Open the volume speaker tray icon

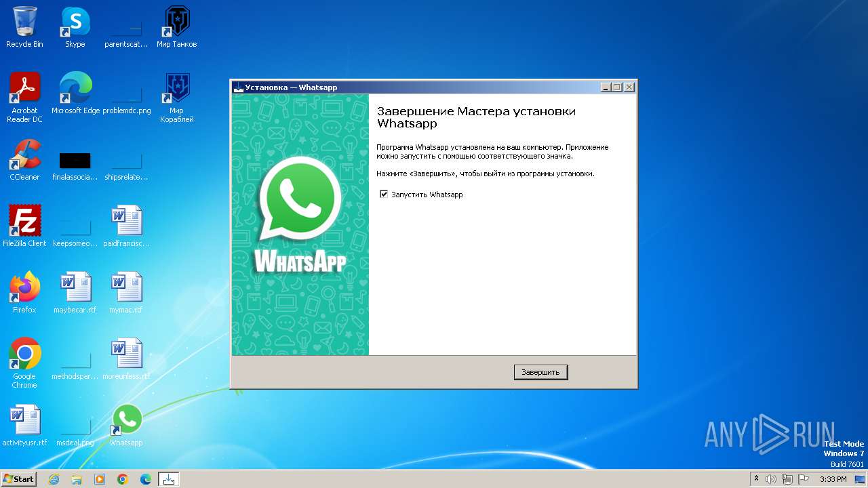point(771,479)
